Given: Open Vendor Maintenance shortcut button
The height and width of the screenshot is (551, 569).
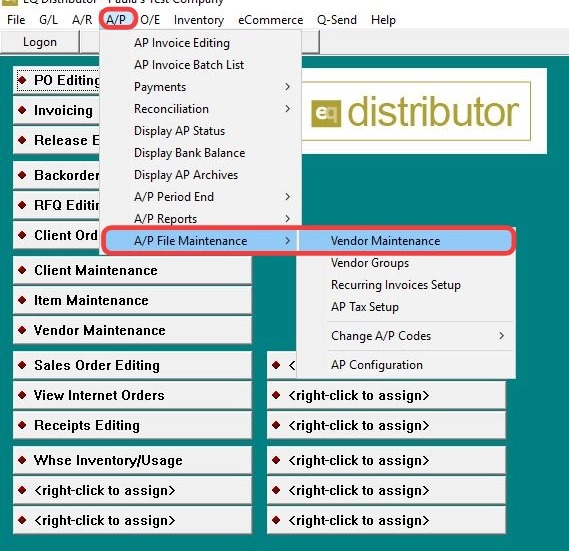Looking at the screenshot, I should [x=132, y=330].
